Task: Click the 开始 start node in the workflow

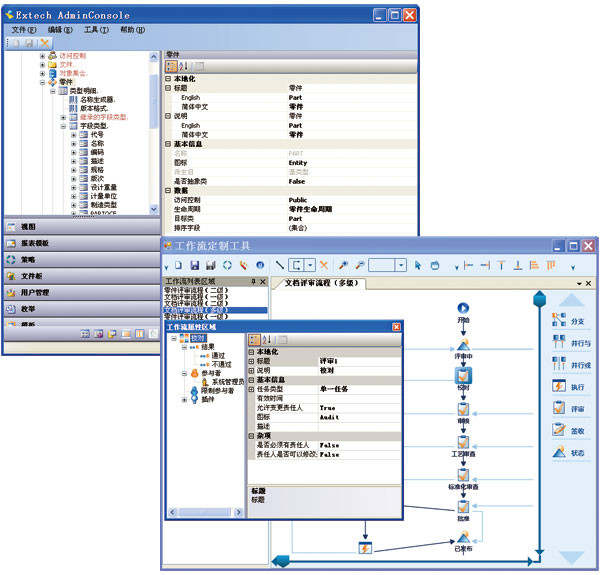Action: point(463,308)
